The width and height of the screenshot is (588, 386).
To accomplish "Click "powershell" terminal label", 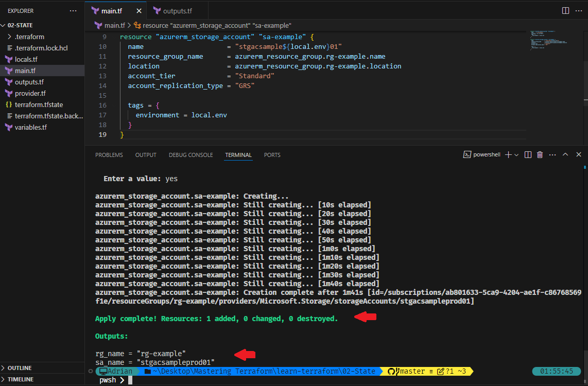I will pyautogui.click(x=487, y=154).
